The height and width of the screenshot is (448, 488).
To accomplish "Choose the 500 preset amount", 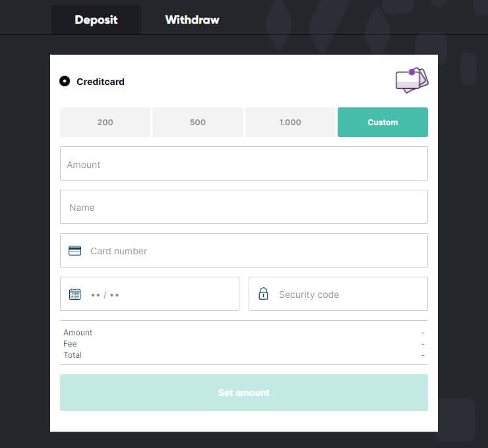I will [x=198, y=122].
